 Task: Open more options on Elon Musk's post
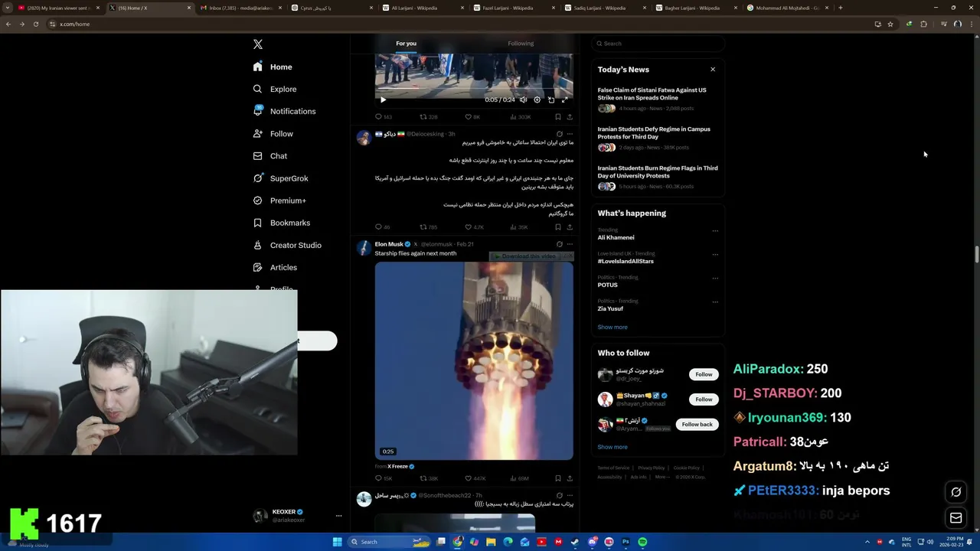[x=570, y=244]
